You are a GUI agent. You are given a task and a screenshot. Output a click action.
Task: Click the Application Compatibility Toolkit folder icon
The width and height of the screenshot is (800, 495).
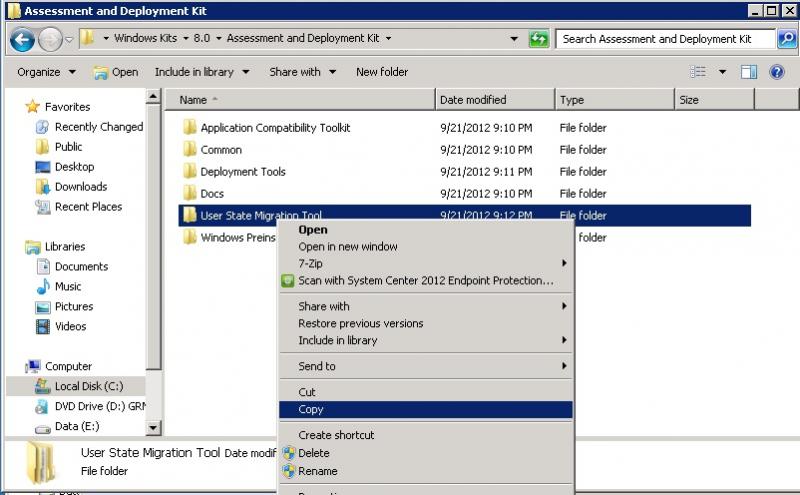click(190, 127)
